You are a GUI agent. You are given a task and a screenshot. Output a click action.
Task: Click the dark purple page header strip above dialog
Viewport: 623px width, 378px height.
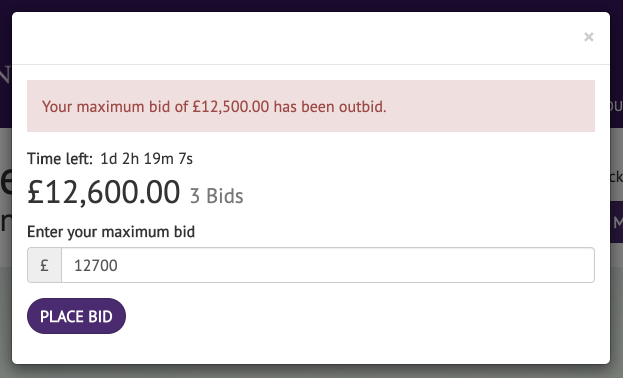point(312,5)
